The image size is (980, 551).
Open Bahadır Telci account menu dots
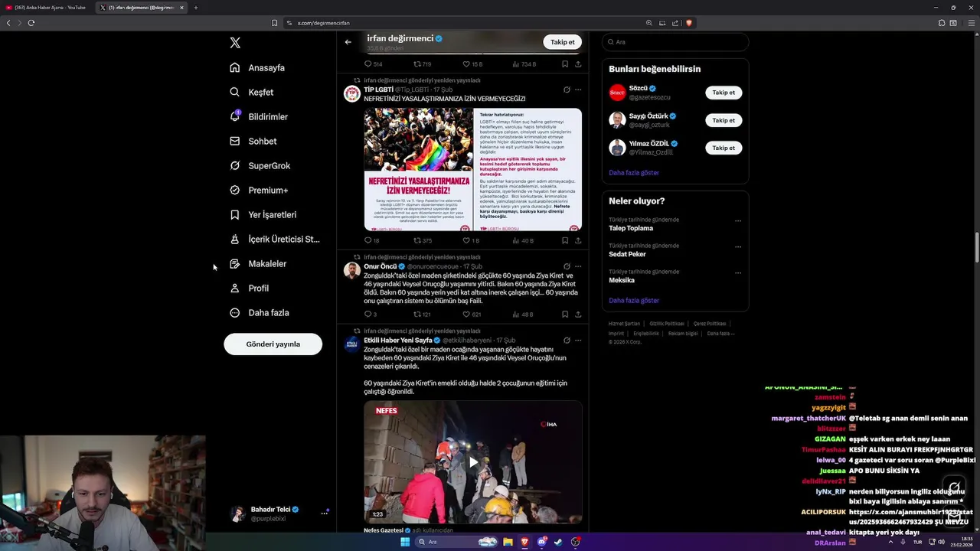click(325, 513)
